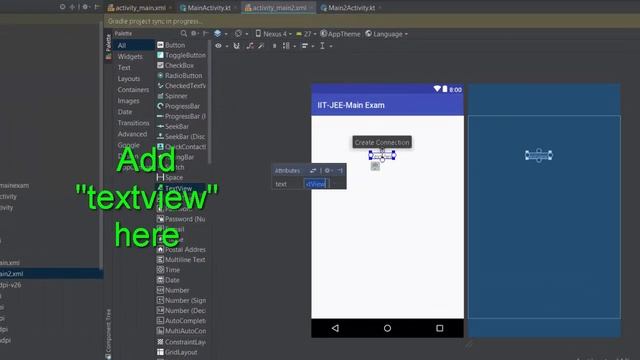Image resolution: width=640 pixels, height=360 pixels.
Task: Pick the RadioButton widget icon
Action: (160, 76)
